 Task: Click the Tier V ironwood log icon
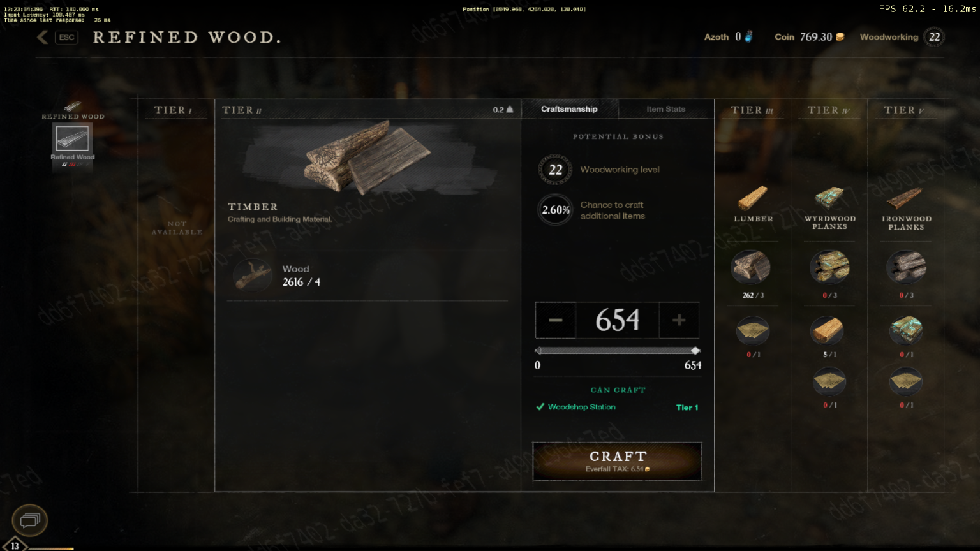pyautogui.click(x=906, y=267)
